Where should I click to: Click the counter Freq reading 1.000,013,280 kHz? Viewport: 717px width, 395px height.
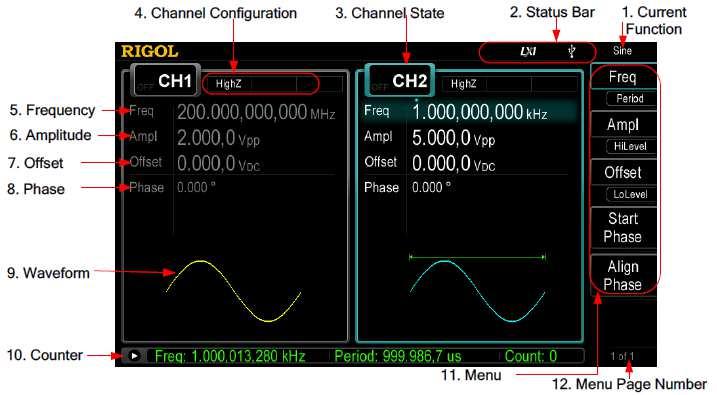(230, 356)
